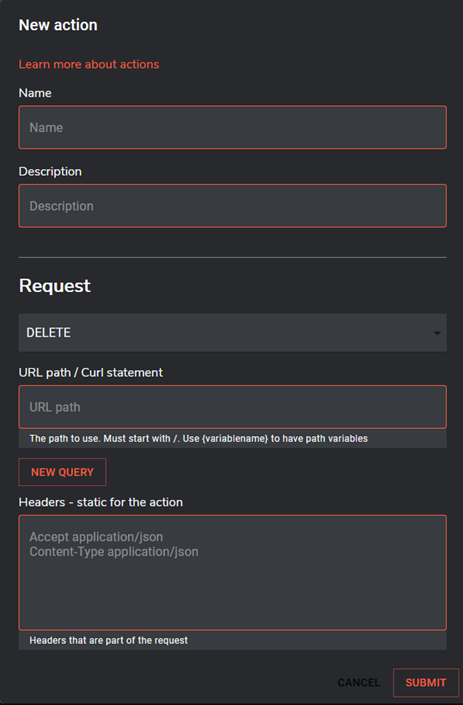Click the New action dialog title
The width and height of the screenshot is (463, 705).
pyautogui.click(x=58, y=25)
